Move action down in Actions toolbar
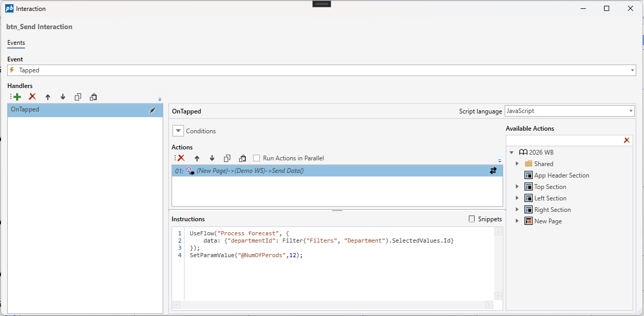Viewport: 644px width, 316px height. coord(212,158)
